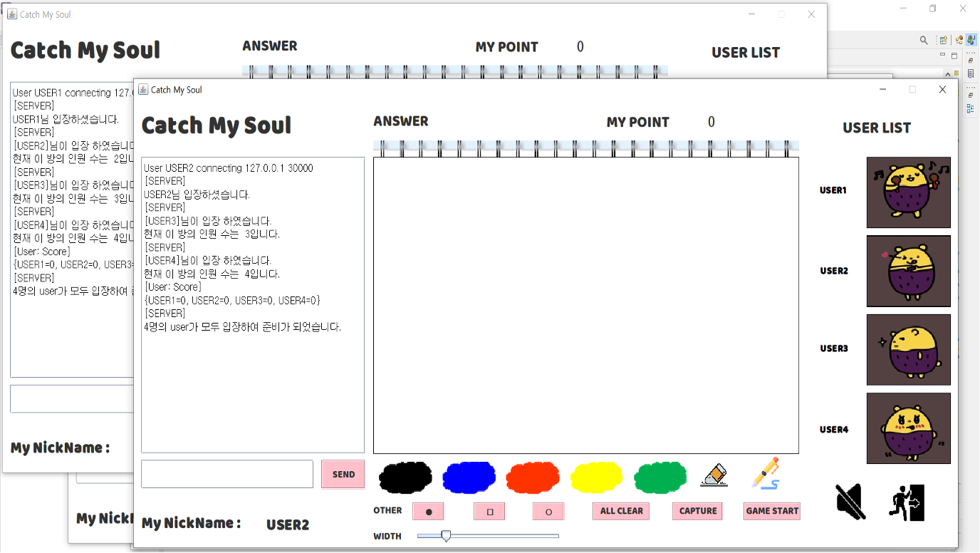Screen dimensions: 980x553
Task: Click the USER3 label in the user list
Action: (x=834, y=348)
